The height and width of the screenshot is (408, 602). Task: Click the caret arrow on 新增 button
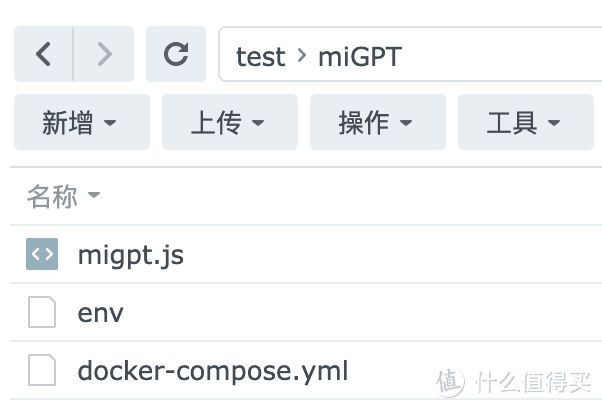click(110, 124)
